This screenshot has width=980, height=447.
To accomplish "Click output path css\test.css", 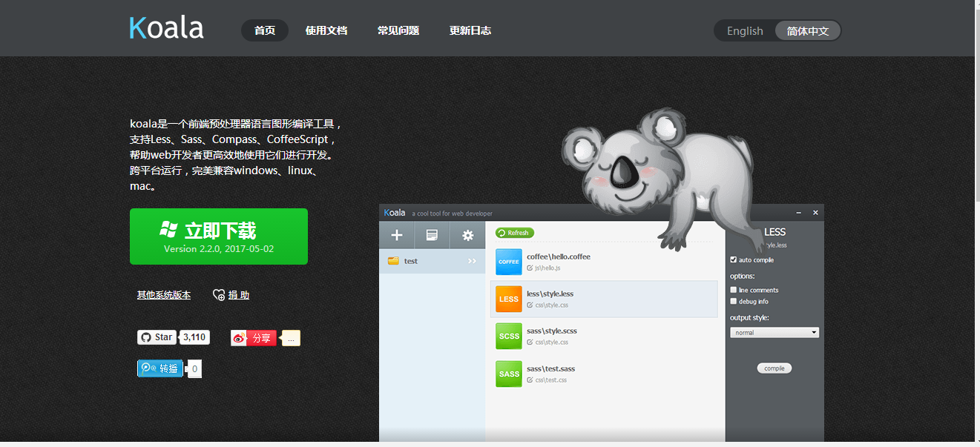I will pos(550,380).
